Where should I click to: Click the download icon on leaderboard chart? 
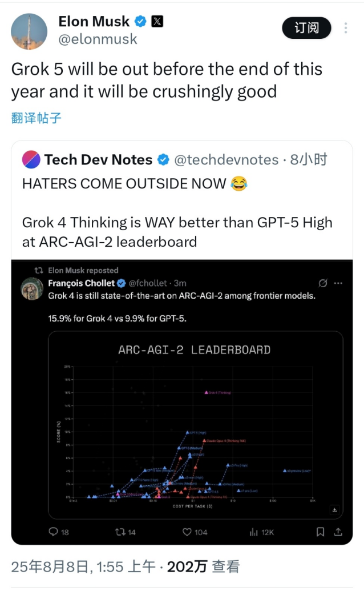(334, 510)
